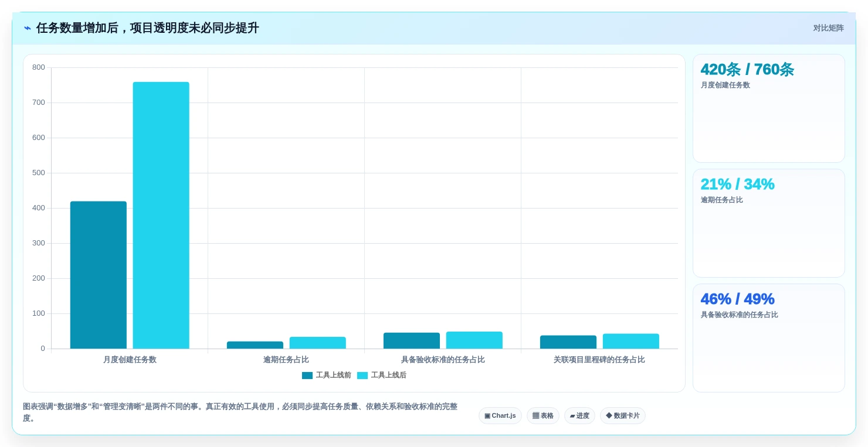This screenshot has height=447, width=868.
Task: Click the light bar for 逾期任务占比
Action: pos(318,343)
